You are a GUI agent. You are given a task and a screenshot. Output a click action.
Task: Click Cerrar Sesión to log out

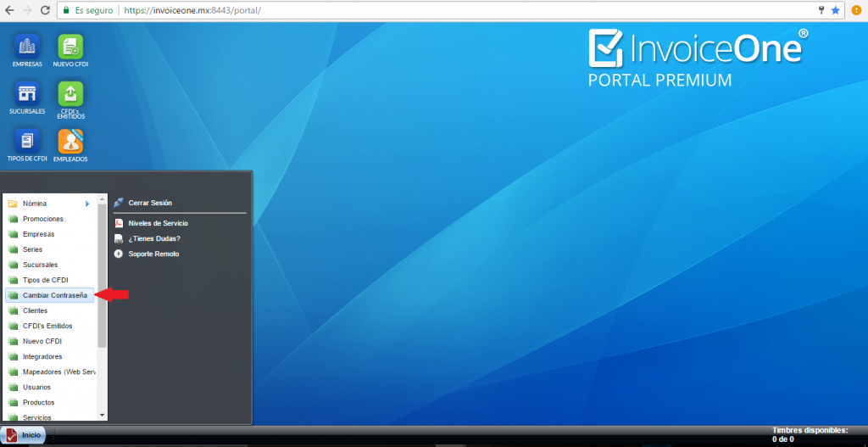click(x=150, y=203)
